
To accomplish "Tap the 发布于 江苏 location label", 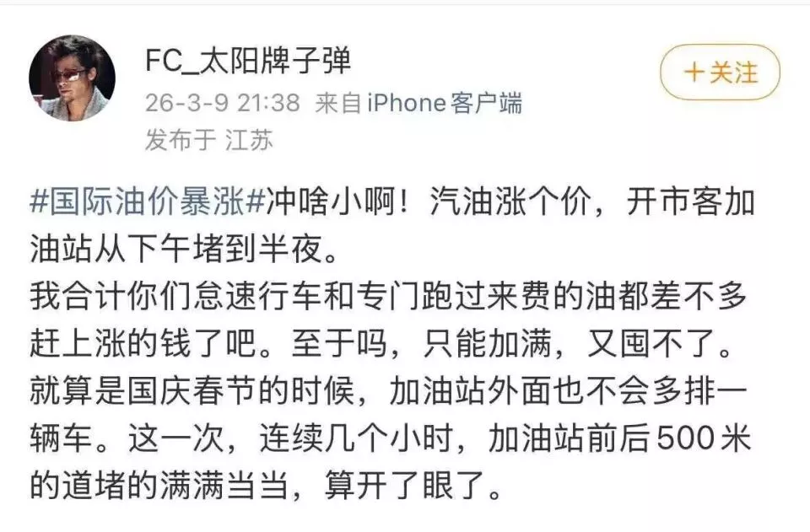I will (208, 140).
